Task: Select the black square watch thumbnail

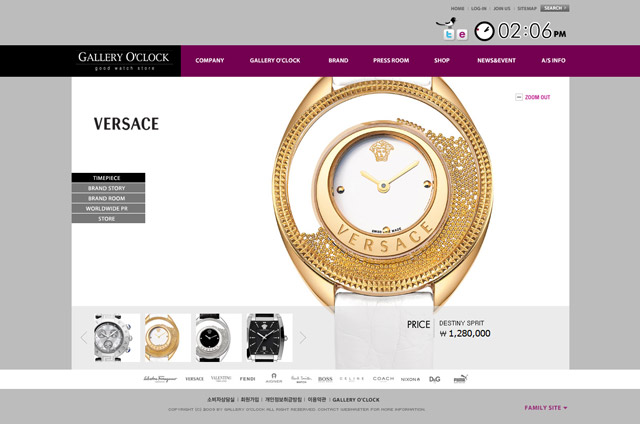Action: (269, 337)
